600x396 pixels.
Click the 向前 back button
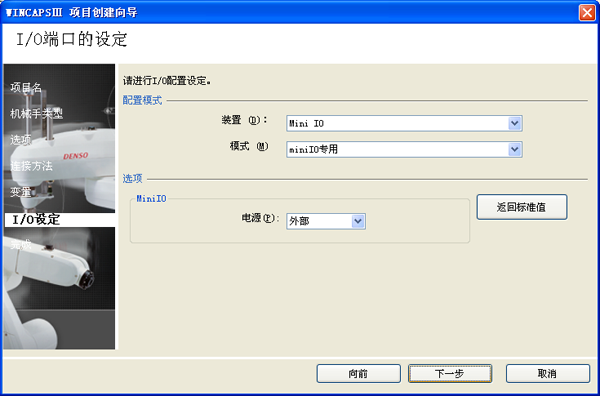(x=359, y=373)
